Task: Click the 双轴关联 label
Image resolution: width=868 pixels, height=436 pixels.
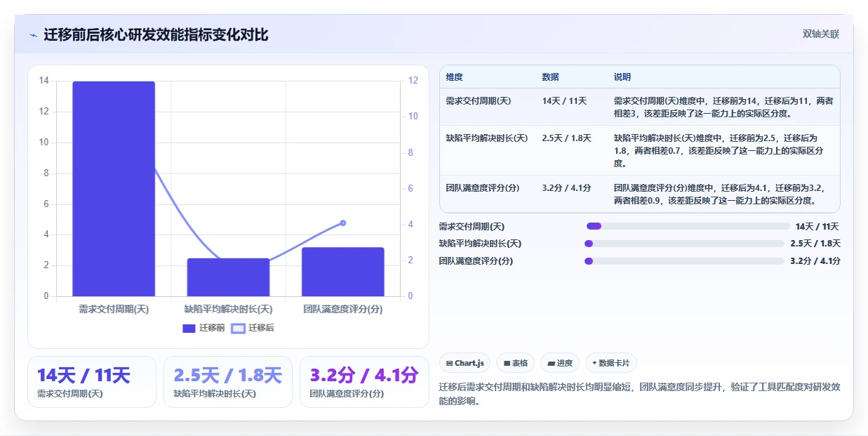Action: coord(820,34)
